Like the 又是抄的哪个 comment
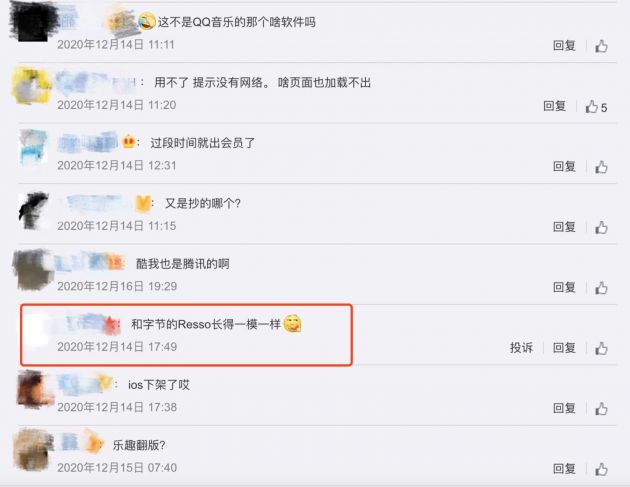630x487 pixels. pyautogui.click(x=601, y=227)
